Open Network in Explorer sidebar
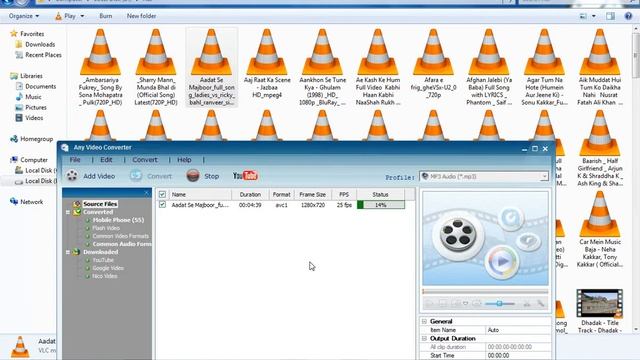 point(31,202)
